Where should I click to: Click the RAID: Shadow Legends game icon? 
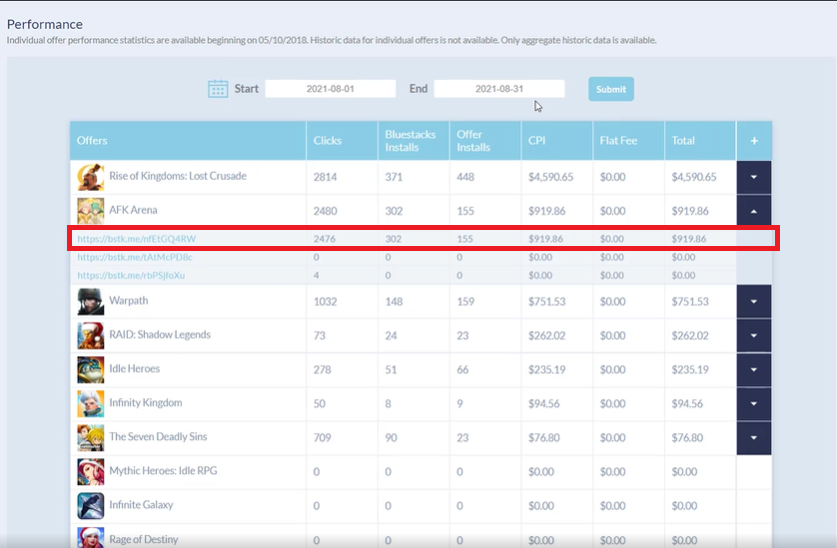coord(91,336)
